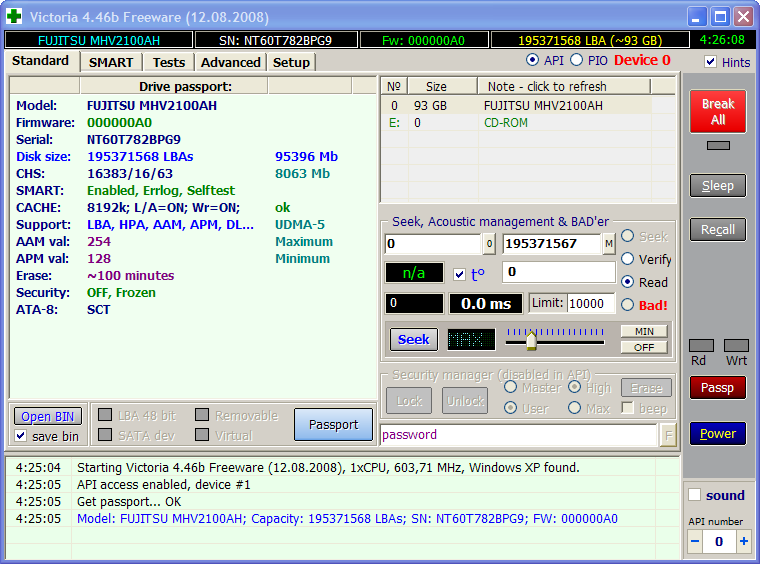
Task: Click the temperature value field showing 0
Action: click(x=559, y=272)
